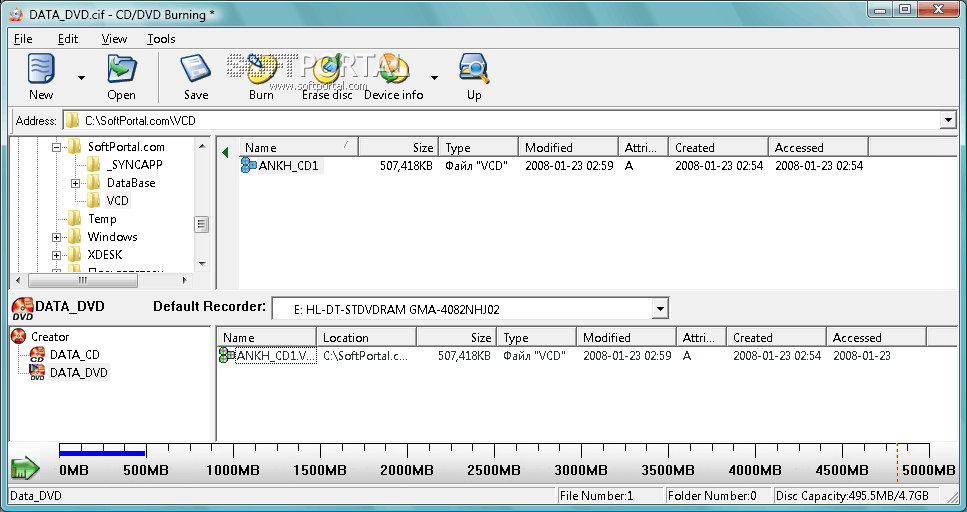Select the VCD folder in tree
The image size is (967, 512).
tap(117, 200)
